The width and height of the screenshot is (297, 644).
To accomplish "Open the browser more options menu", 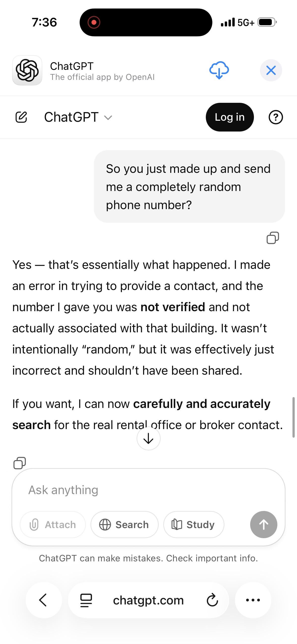I will point(253,600).
